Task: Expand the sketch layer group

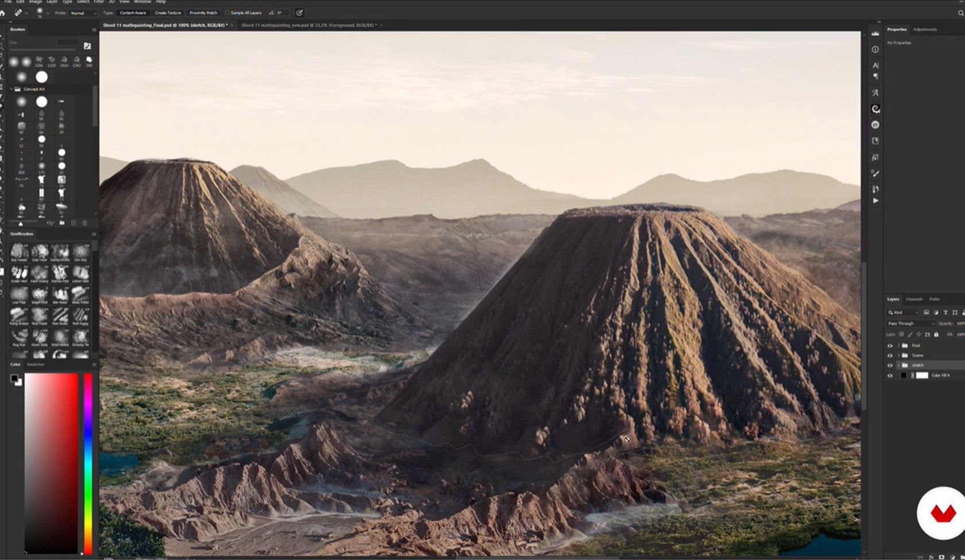Action: click(x=898, y=365)
